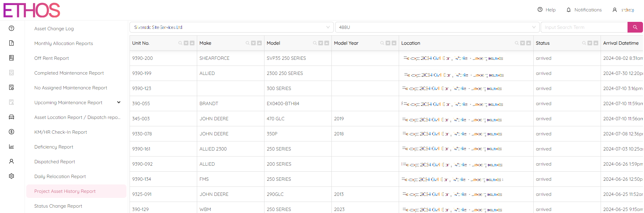The height and width of the screenshot is (213, 644).
Task: Open the bar chart reports icon in sidebar
Action: (x=11, y=146)
